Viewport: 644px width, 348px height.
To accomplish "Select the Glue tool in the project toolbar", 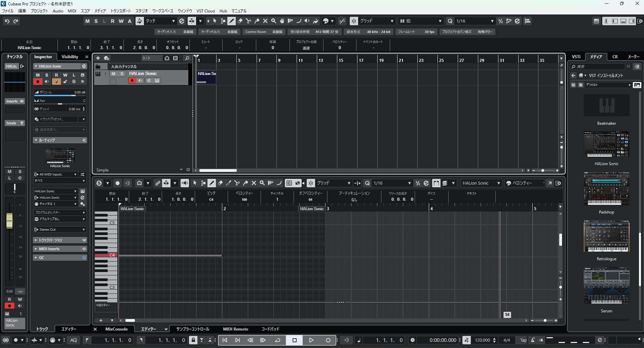I will click(257, 21).
